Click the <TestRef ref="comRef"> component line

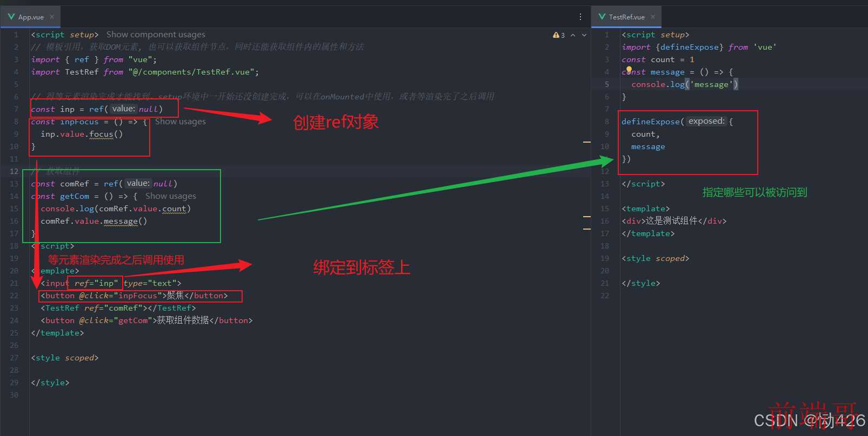click(x=118, y=308)
